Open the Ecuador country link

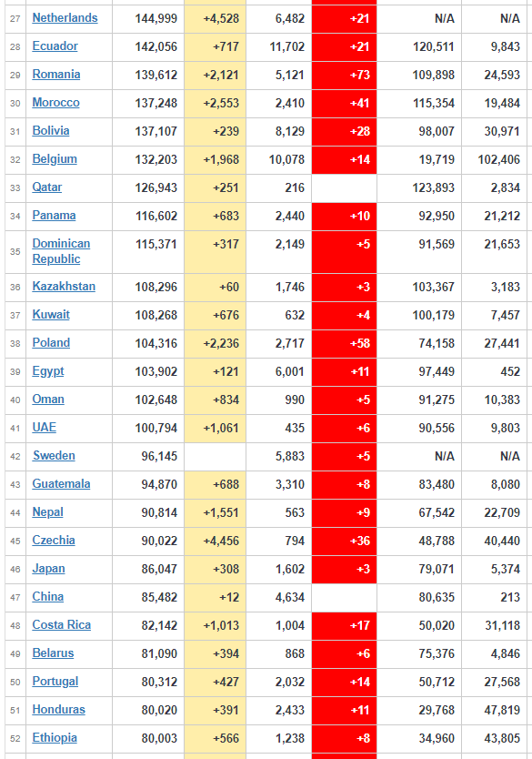(55, 46)
